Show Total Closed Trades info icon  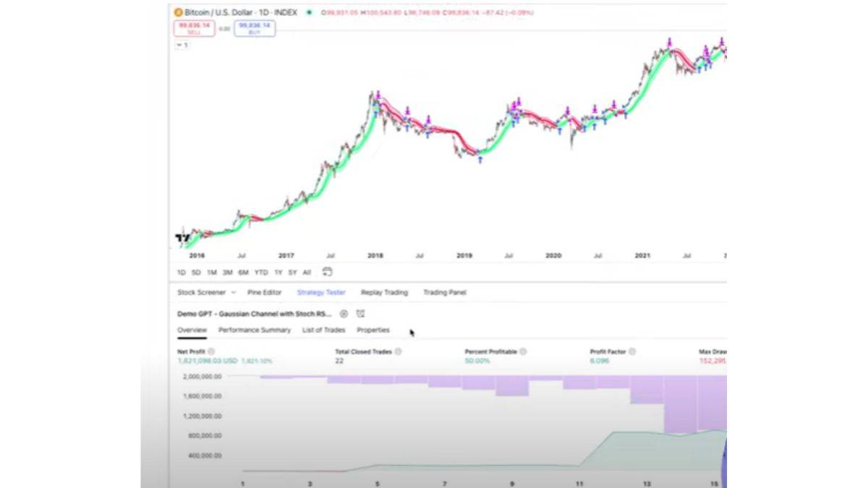pyautogui.click(x=398, y=351)
